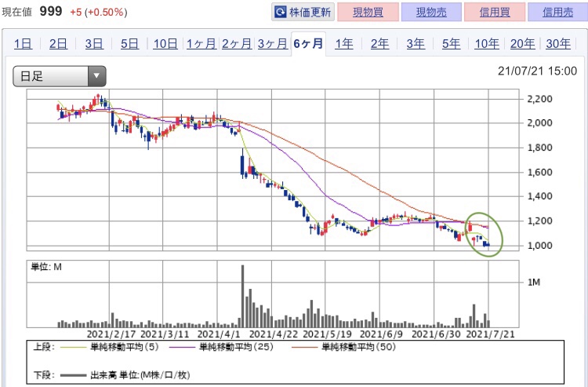Screen dimensions: 588x387
Task: Show the 3年 chart range
Action: 416,44
